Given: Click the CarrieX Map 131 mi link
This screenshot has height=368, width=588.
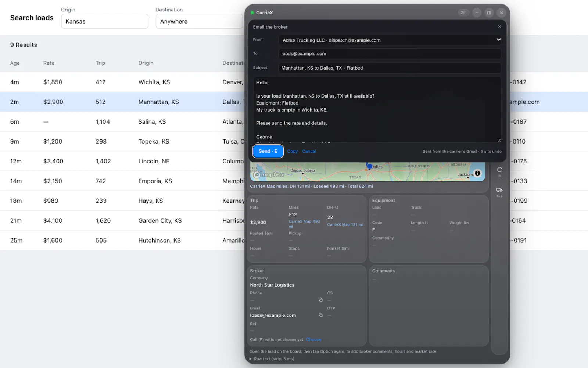Looking at the screenshot, I should click(x=345, y=224).
